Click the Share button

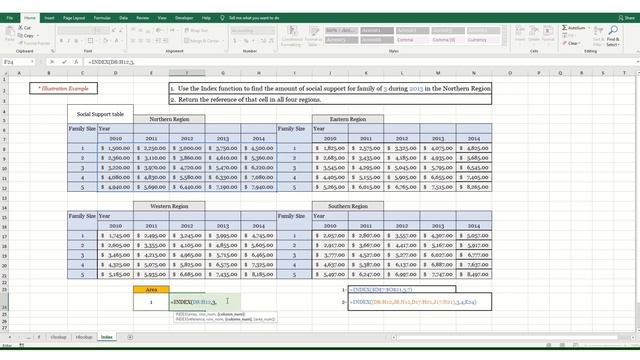coord(627,18)
